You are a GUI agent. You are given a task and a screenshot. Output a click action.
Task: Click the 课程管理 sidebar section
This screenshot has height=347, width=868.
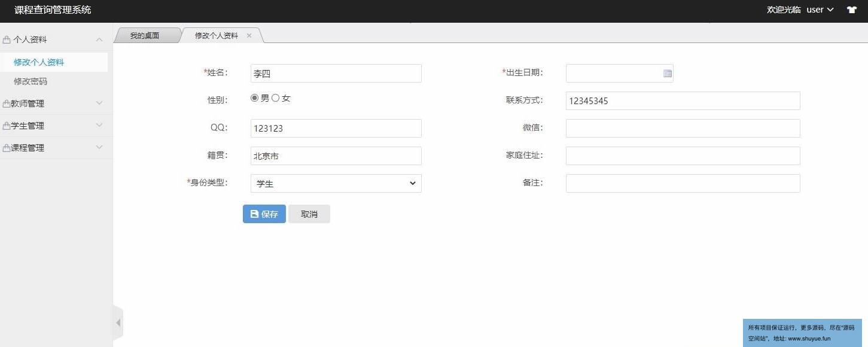click(56, 148)
